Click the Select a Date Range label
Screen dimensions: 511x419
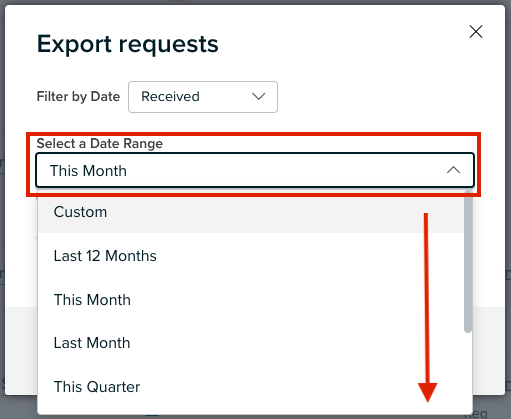click(100, 144)
